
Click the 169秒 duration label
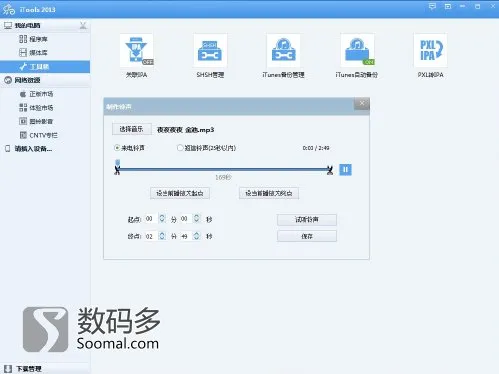coord(223,177)
